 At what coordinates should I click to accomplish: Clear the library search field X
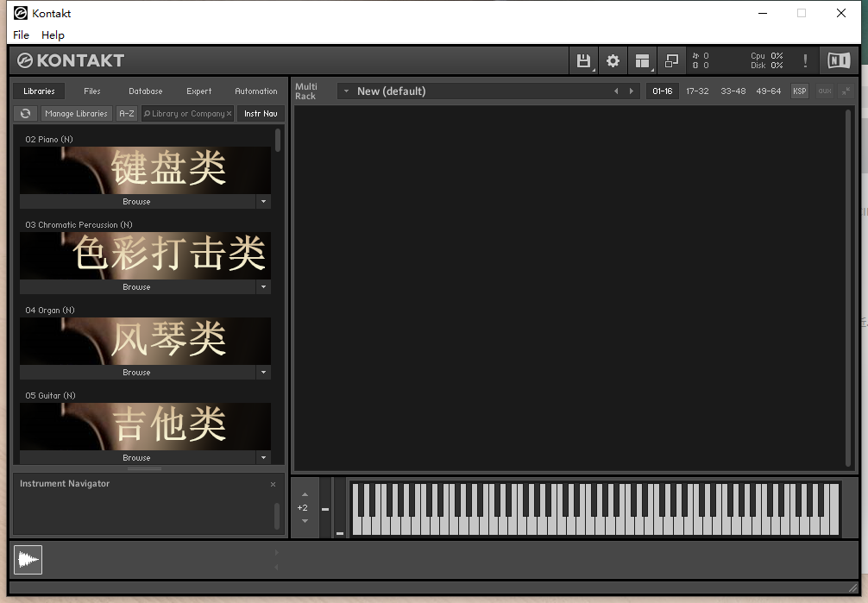coord(229,114)
